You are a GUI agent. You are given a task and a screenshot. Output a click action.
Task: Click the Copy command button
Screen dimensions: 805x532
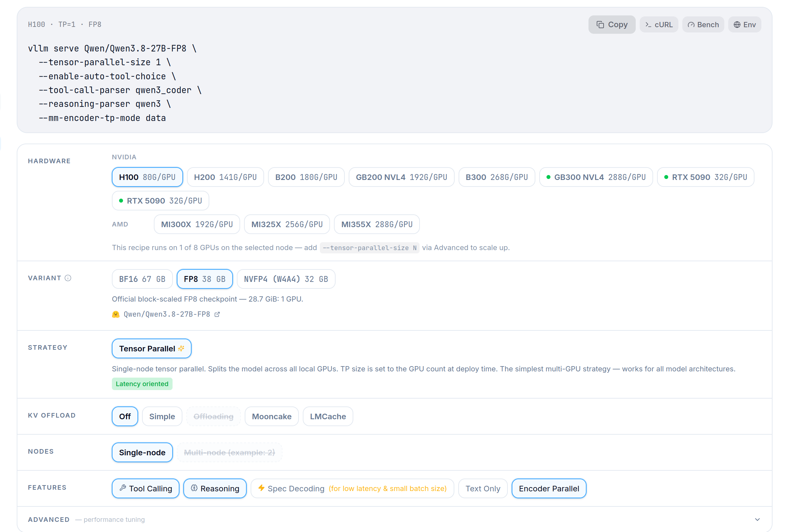tap(611, 25)
